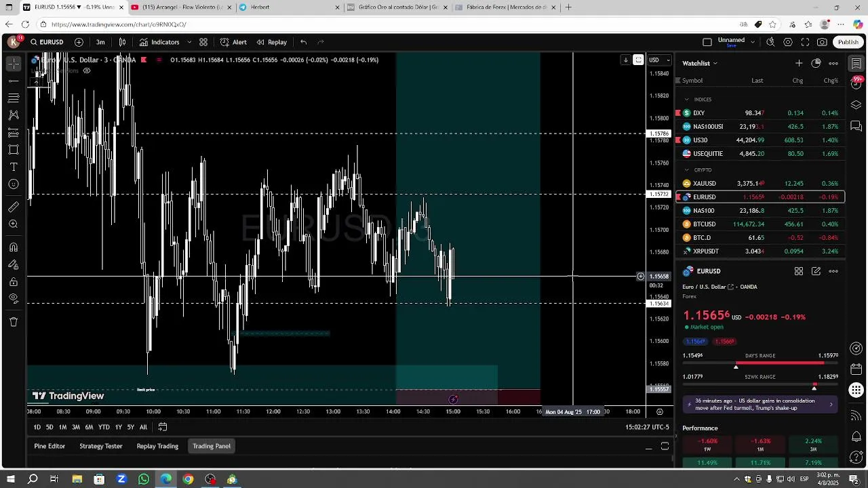Open the Fibonacci retracement tools
This screenshot has width=868, height=488.
tap(14, 98)
